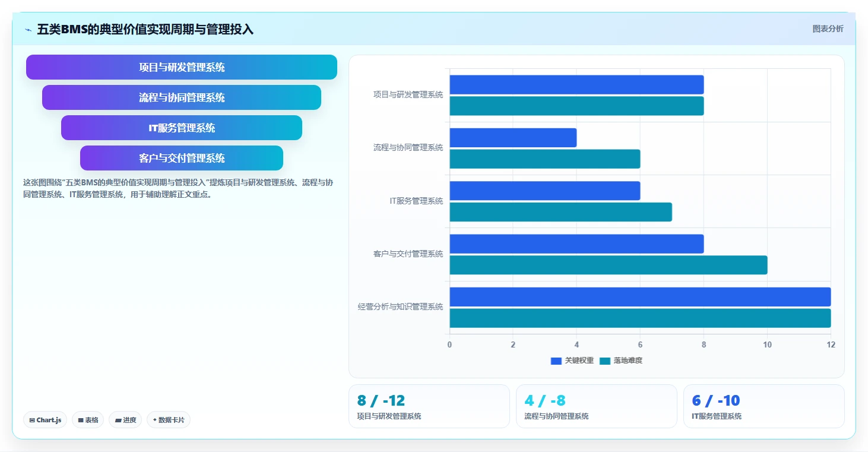Click the teal 落地难度 bar for 项目与研发管理系统
This screenshot has width=868, height=452.
[x=576, y=106]
